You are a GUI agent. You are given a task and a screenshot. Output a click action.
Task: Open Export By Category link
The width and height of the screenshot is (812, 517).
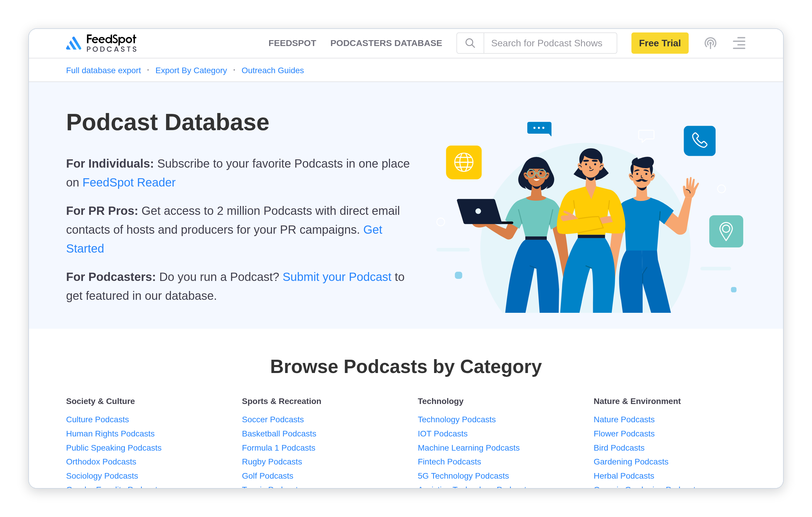click(191, 70)
